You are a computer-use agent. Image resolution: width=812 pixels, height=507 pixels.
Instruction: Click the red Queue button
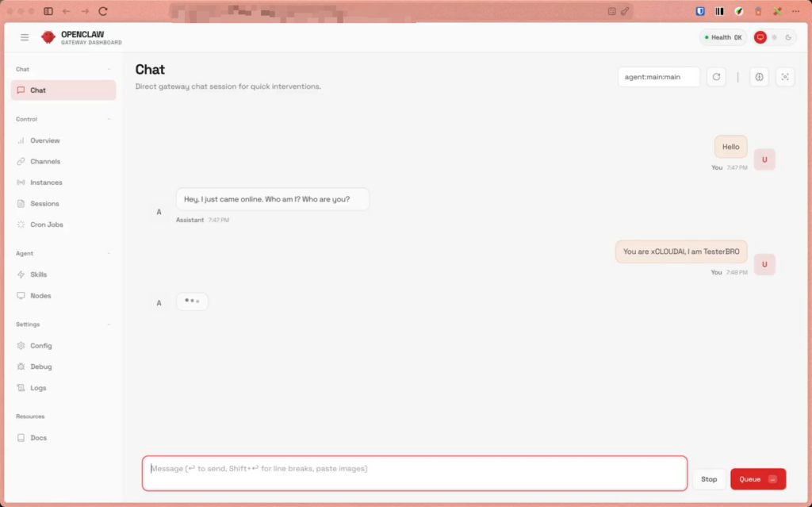click(758, 479)
